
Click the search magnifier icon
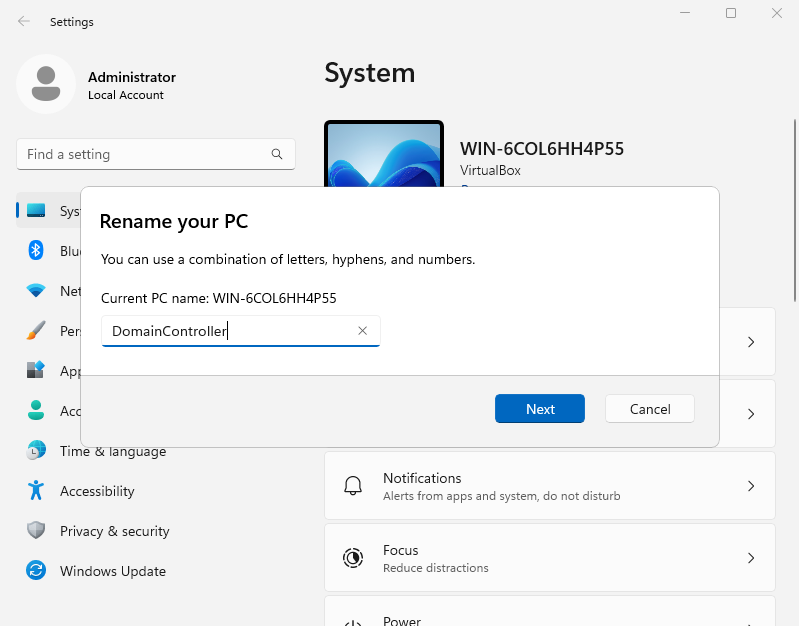[x=277, y=154]
